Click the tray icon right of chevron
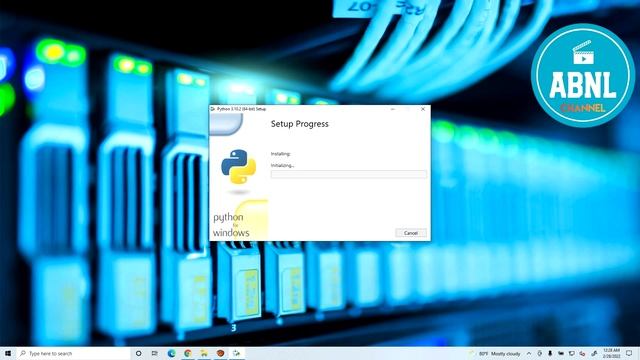Image resolution: width=640 pixels, height=360 pixels. pos(540,353)
